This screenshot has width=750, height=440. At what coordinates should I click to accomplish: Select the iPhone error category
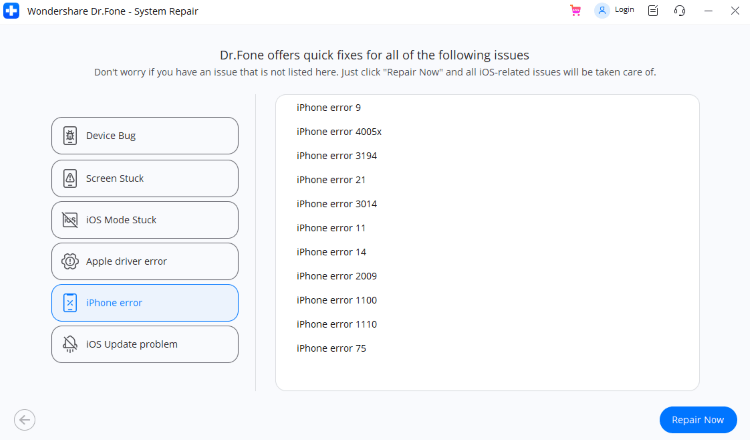tap(145, 303)
